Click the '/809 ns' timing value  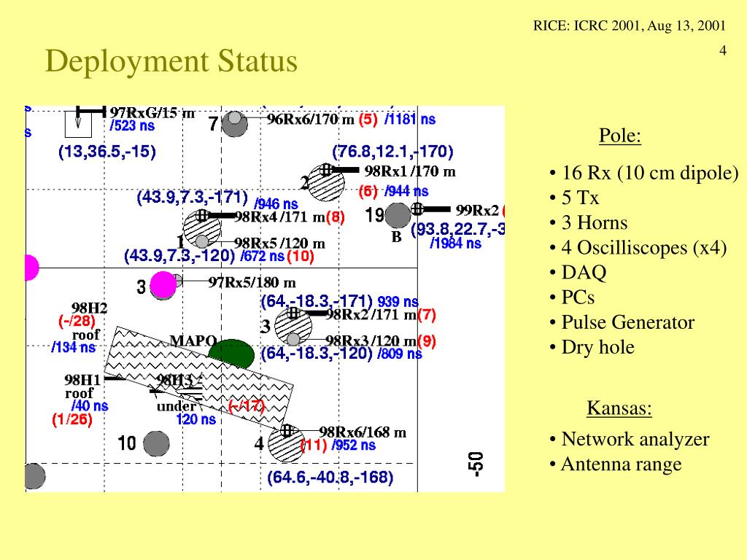pyautogui.click(x=400, y=354)
